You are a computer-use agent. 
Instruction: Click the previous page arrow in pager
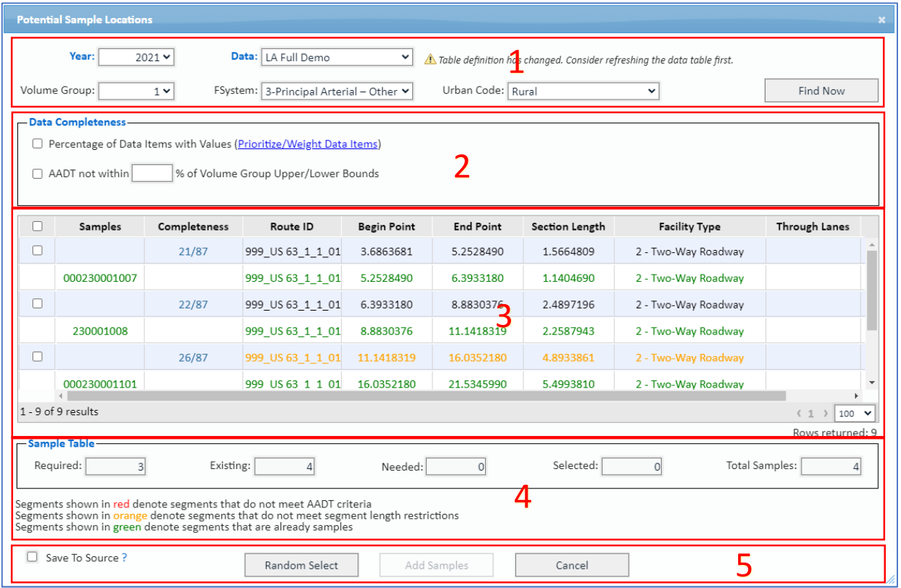coord(799,414)
